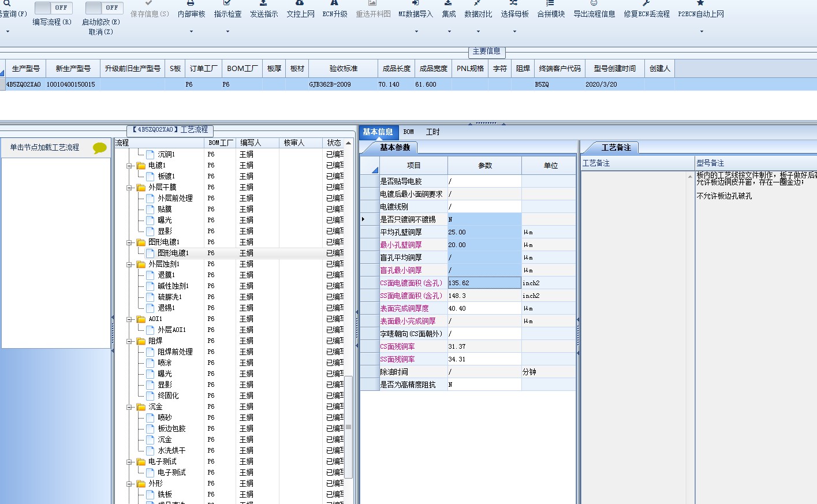Image resolution: width=817 pixels, height=504 pixels.
Task: Click the 生产型号 column header
Action: click(x=26, y=68)
